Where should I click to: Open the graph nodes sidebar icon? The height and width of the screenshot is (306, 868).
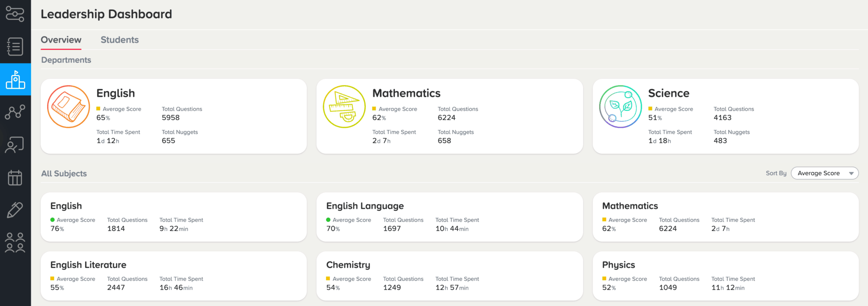[15, 112]
